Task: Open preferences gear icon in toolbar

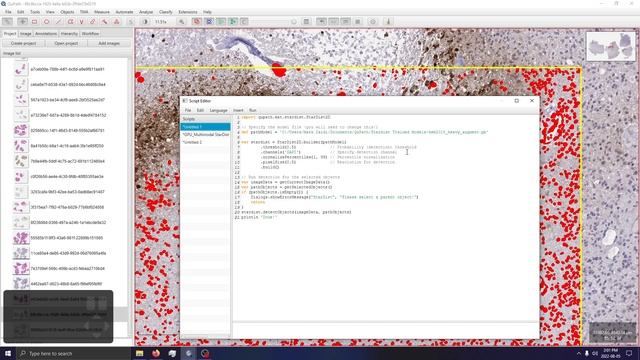Action: point(373,22)
